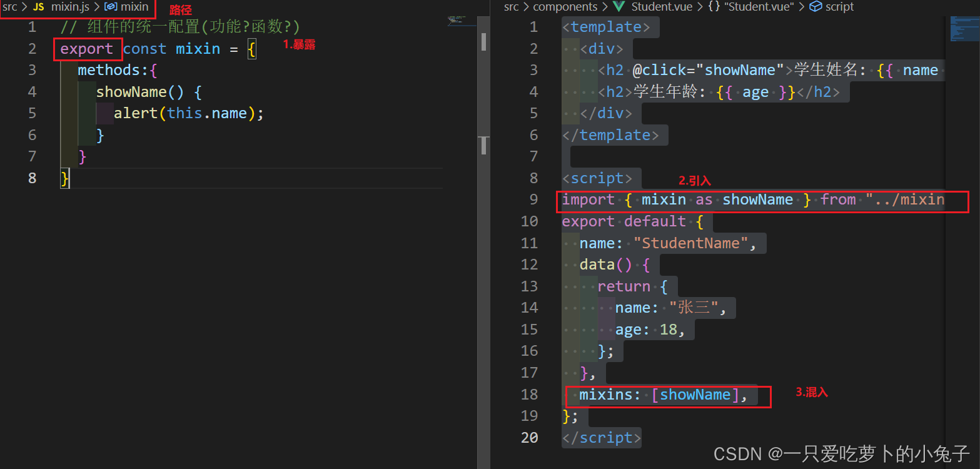Viewport: 980px width, 469px height.
Task: Click the </script> closing tag on line 20
Action: click(602, 438)
